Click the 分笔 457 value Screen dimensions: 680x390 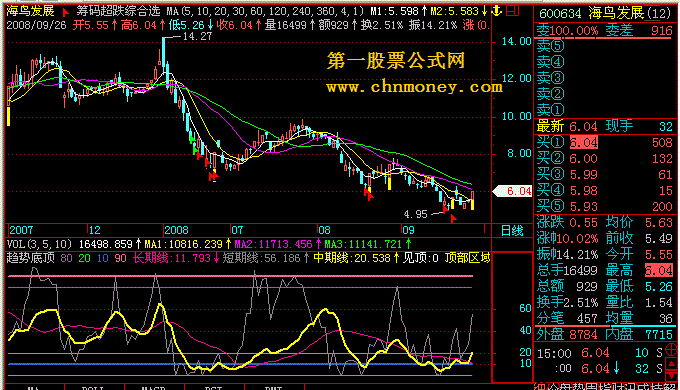click(x=567, y=318)
